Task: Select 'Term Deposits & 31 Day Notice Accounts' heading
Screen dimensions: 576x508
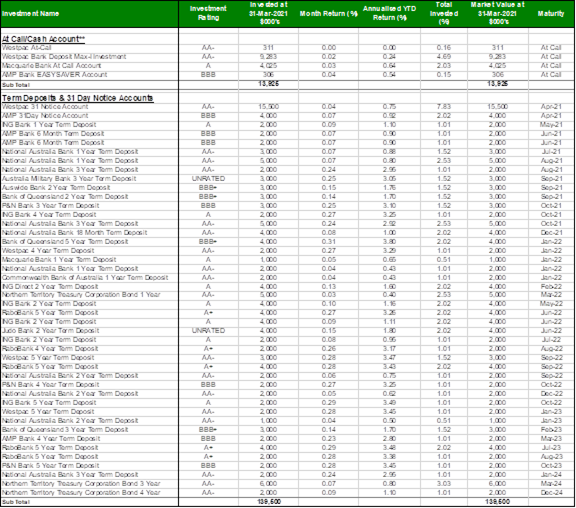Action: pos(78,98)
